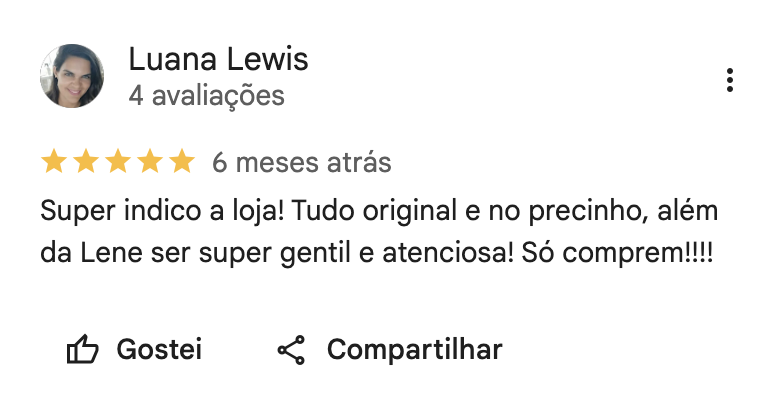Screen dimensions: 780x420
Task: Click the phrase 'Super indico a loja!'
Action: point(162,211)
